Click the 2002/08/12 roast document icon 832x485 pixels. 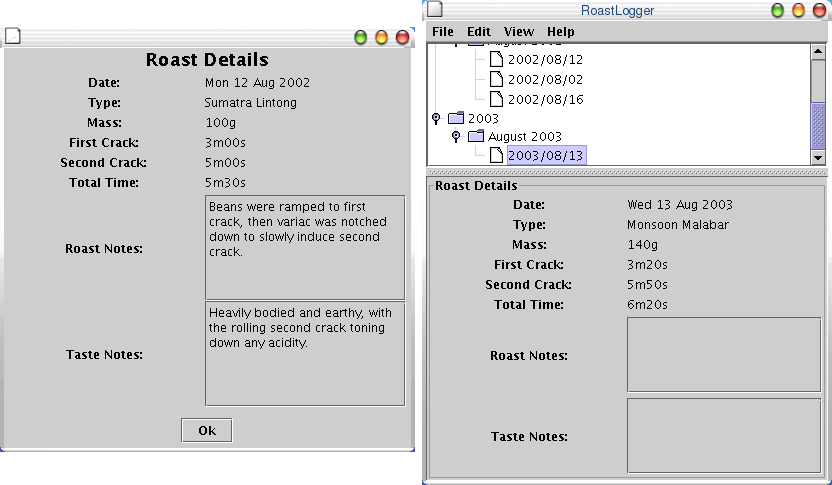pyautogui.click(x=497, y=60)
